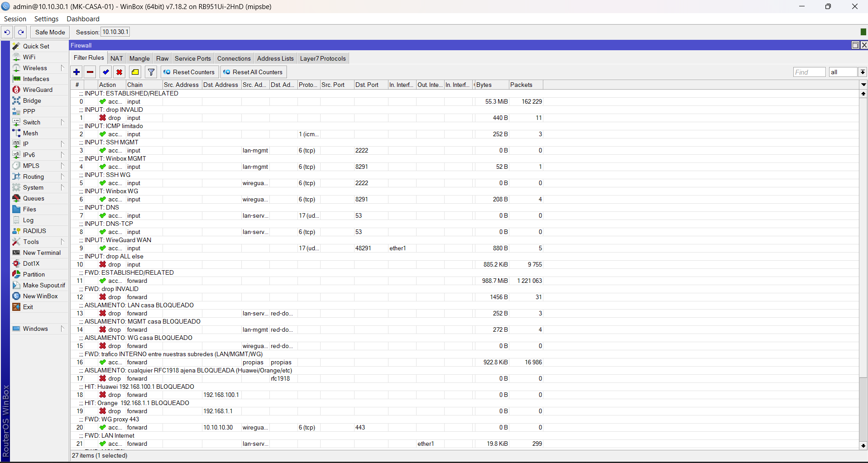The image size is (868, 463).
Task: Switch to Layer7 Protocols tab
Action: tap(323, 58)
